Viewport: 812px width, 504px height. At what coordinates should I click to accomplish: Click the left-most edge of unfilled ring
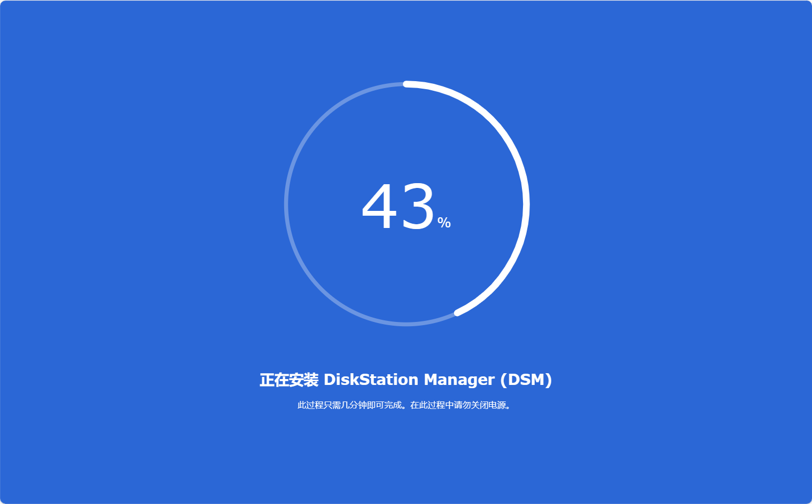(287, 204)
